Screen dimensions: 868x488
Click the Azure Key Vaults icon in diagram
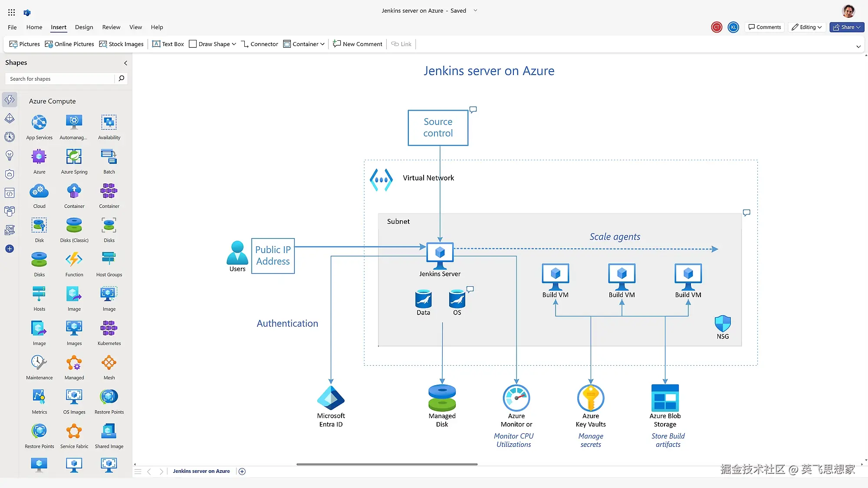[590, 398]
